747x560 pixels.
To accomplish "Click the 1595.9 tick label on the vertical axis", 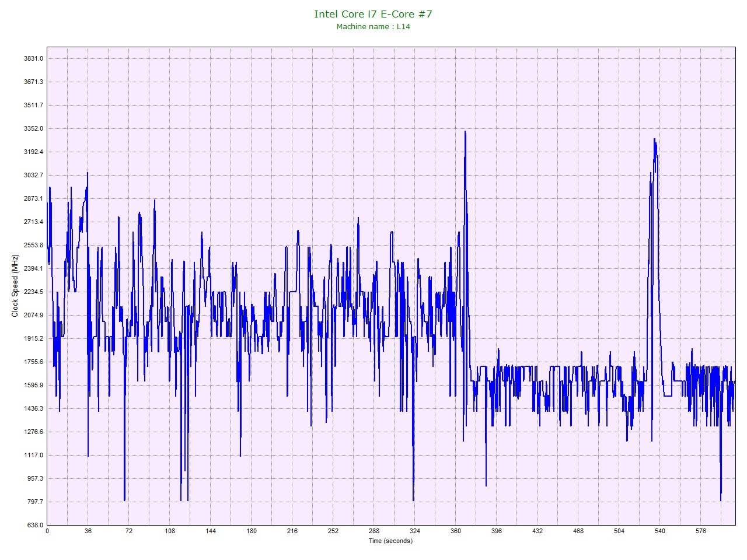I will pyautogui.click(x=34, y=385).
